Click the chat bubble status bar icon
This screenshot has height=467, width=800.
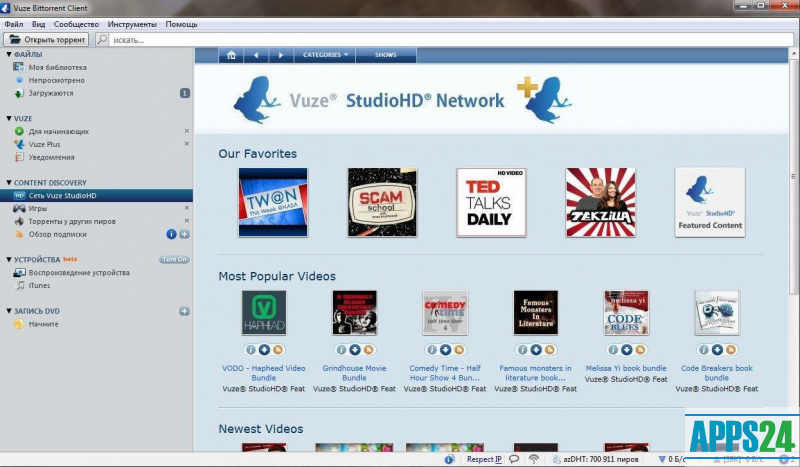[x=514, y=459]
